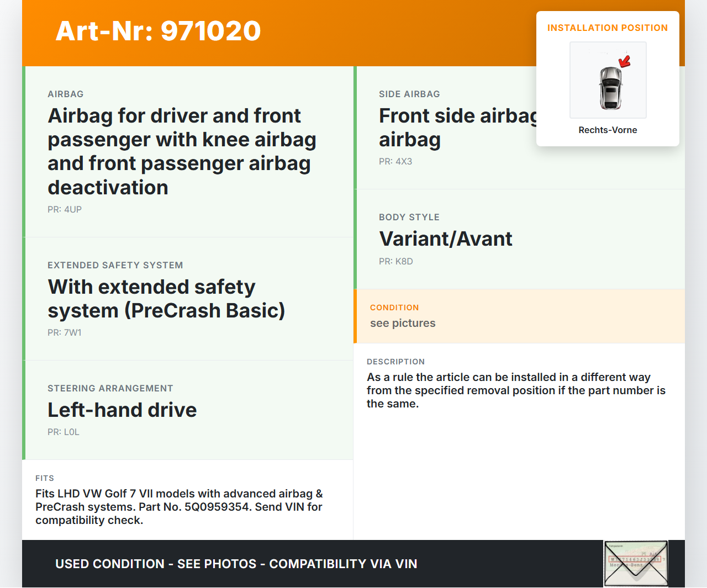Click the VIN envelope icon in footer
Screen dimensions: 707x588
pyautogui.click(x=636, y=563)
